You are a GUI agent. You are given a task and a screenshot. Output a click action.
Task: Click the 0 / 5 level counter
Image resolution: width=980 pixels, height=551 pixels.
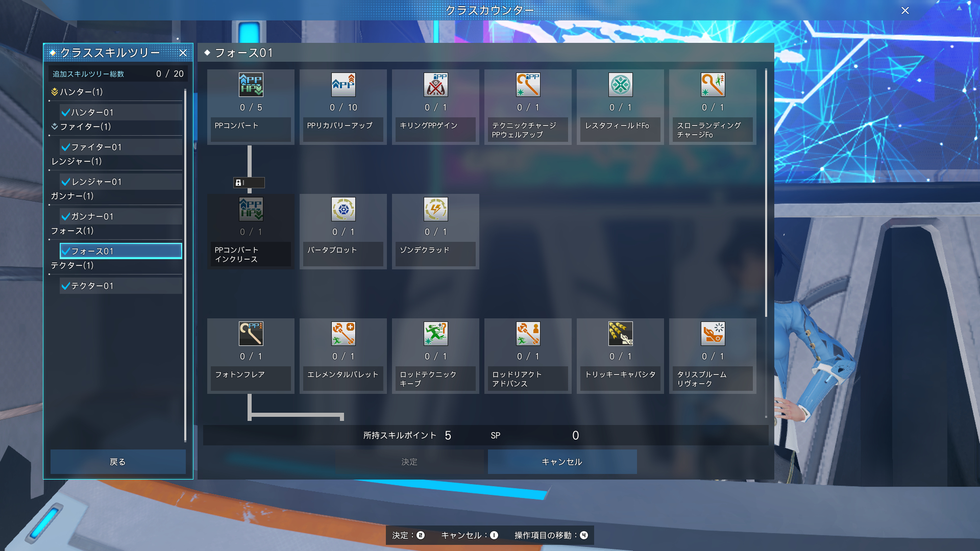click(x=251, y=108)
